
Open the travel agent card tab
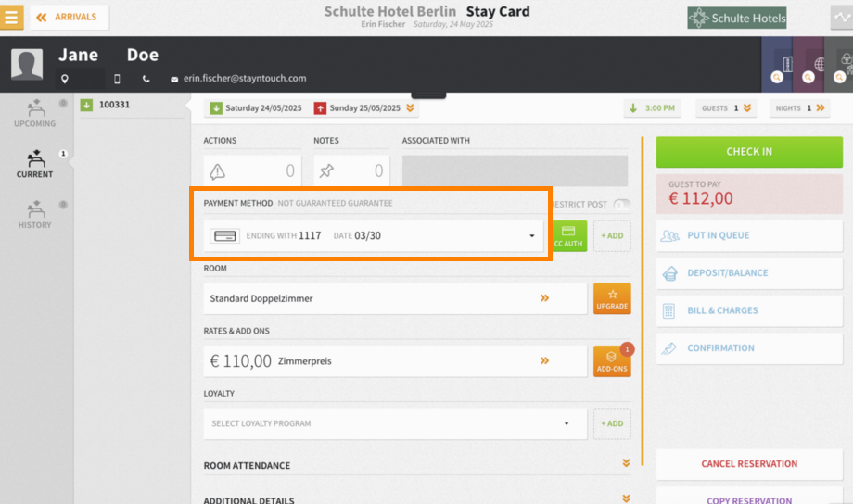[x=808, y=65]
